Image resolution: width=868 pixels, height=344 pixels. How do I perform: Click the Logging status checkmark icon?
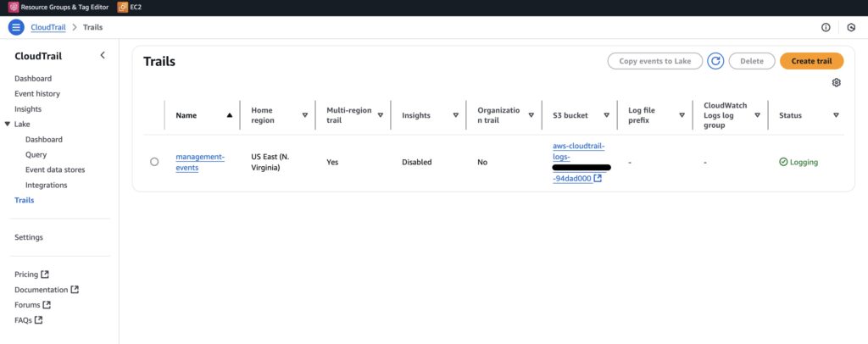[x=782, y=162]
